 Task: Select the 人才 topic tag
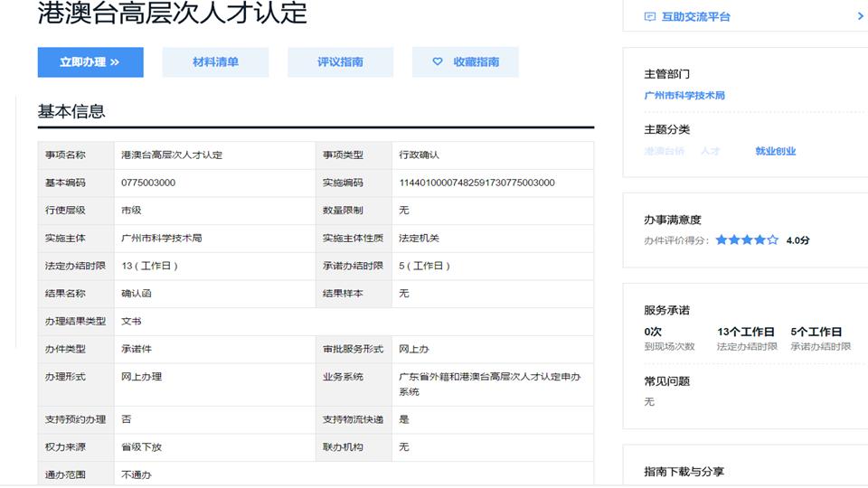(x=710, y=152)
